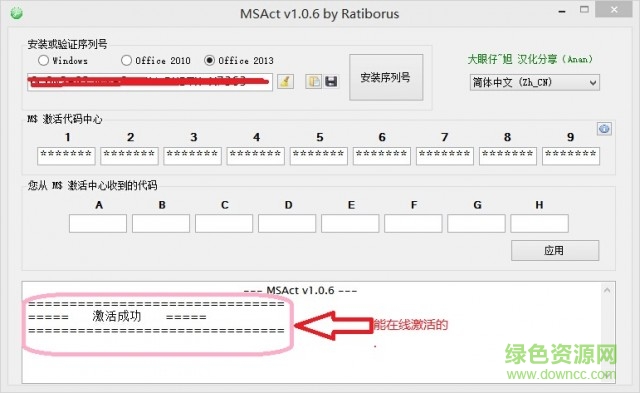The width and height of the screenshot is (640, 393).
Task: Click the 安装序列号 button
Action: coord(386,77)
